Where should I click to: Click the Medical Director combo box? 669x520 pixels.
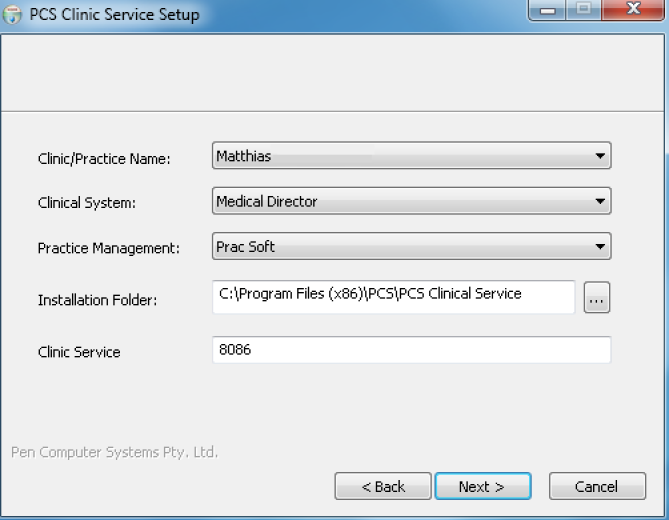pos(412,201)
